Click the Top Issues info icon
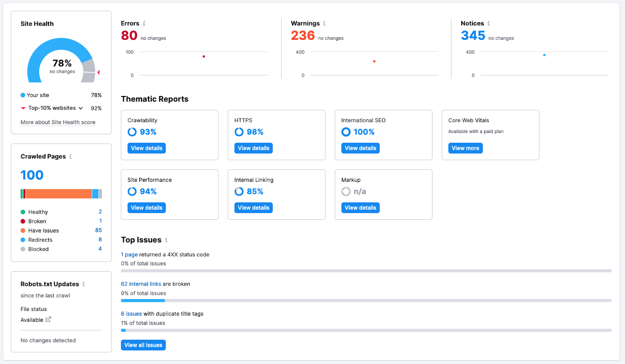The width and height of the screenshot is (625, 364). (x=166, y=240)
